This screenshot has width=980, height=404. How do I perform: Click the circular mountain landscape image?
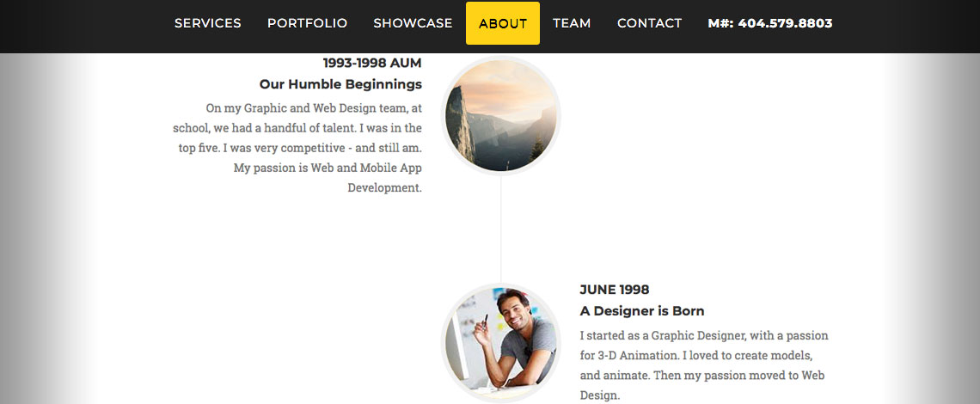(x=501, y=115)
